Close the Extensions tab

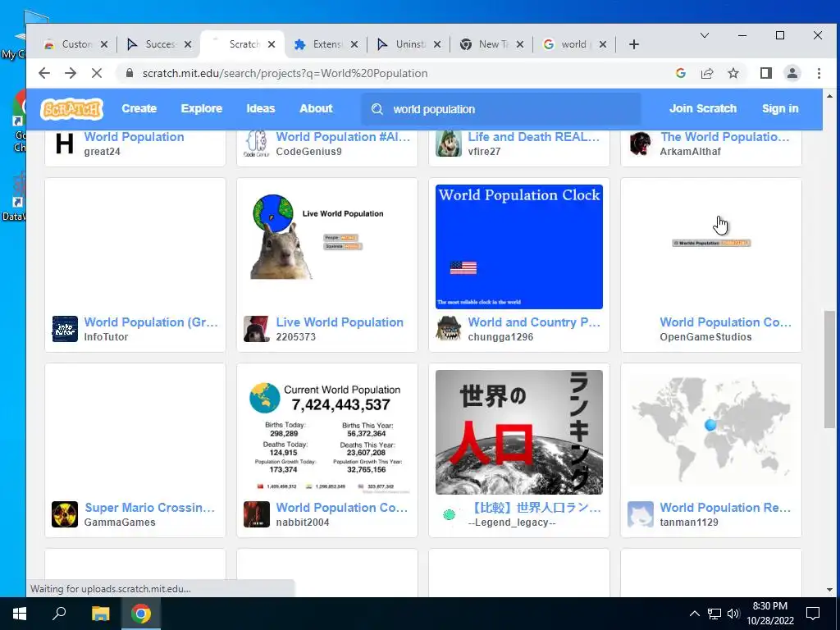click(354, 44)
